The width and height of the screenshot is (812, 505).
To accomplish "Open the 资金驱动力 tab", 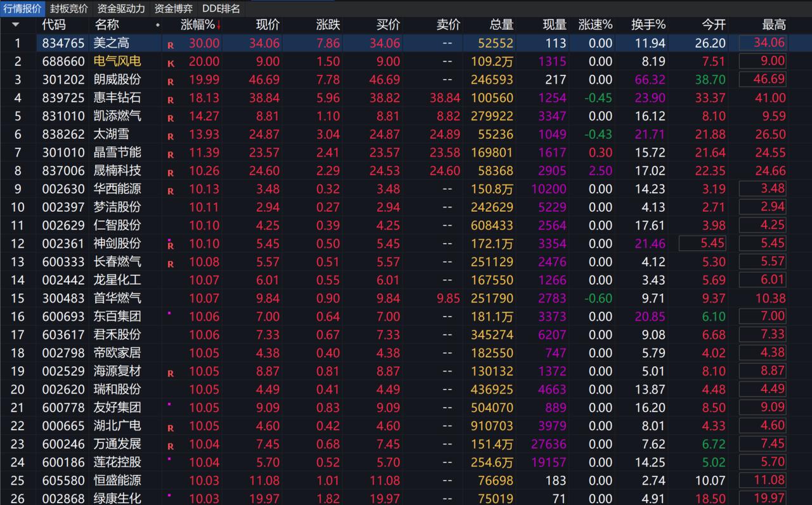I will (x=121, y=8).
